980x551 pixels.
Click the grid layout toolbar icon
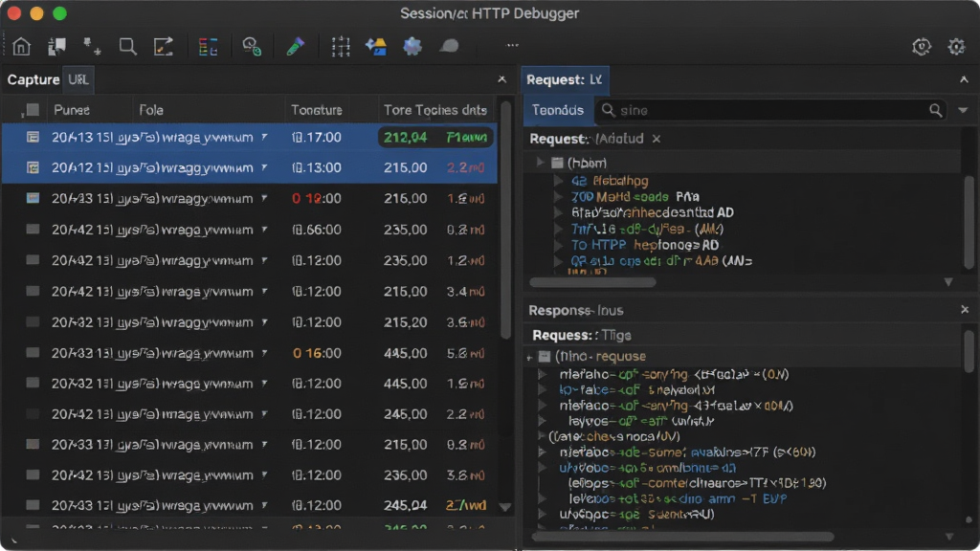tap(341, 46)
